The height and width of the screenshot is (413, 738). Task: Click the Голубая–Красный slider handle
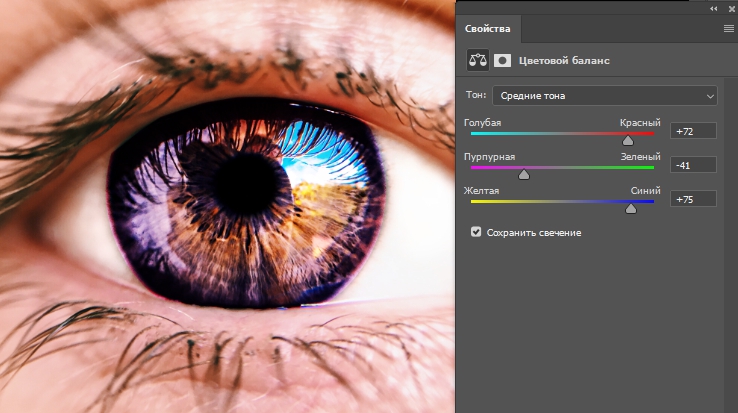tap(628, 141)
